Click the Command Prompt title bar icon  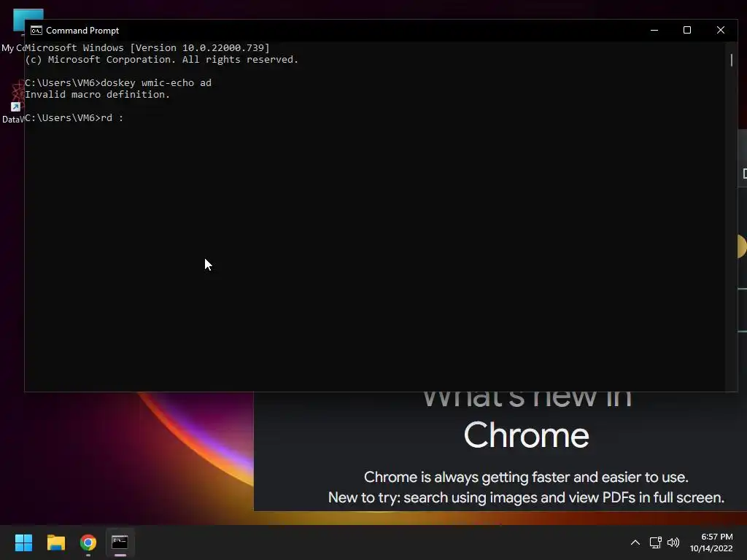pos(36,31)
